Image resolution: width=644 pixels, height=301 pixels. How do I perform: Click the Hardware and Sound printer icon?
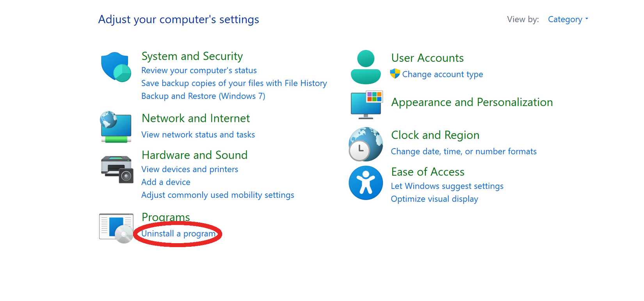116,169
